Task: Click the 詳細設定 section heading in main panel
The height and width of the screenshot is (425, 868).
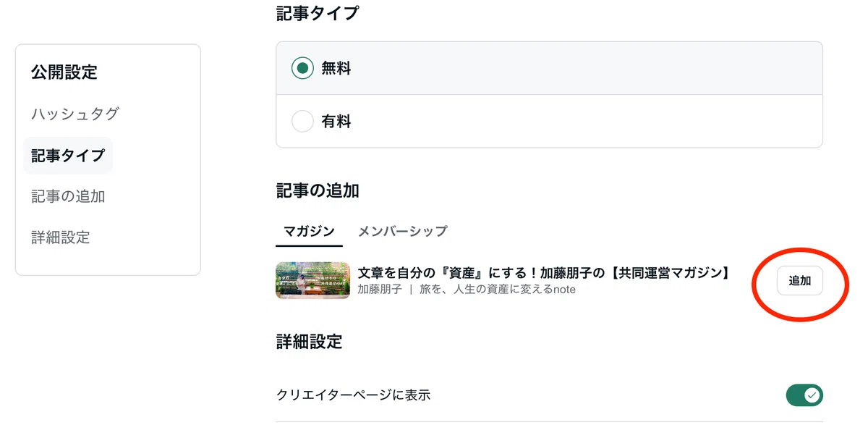Action: [x=310, y=342]
